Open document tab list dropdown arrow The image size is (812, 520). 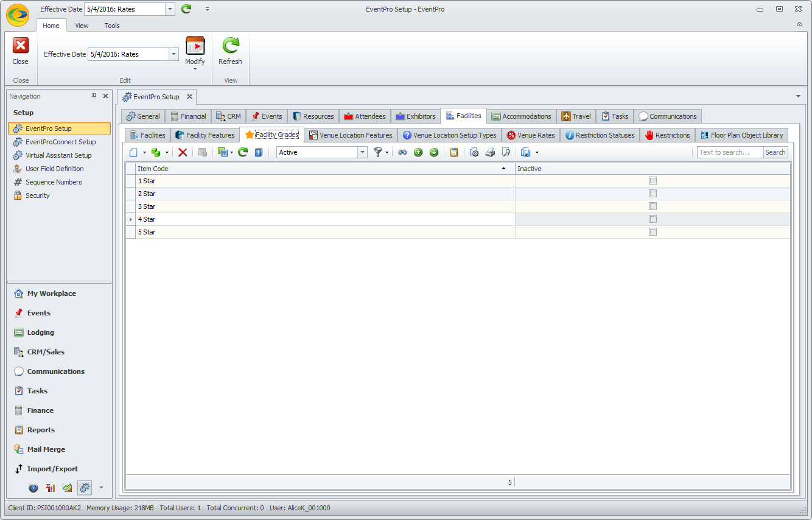pos(798,97)
